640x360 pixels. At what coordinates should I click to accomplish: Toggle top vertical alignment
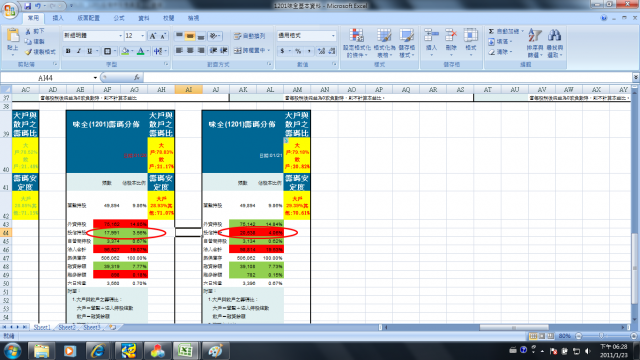(x=179, y=36)
